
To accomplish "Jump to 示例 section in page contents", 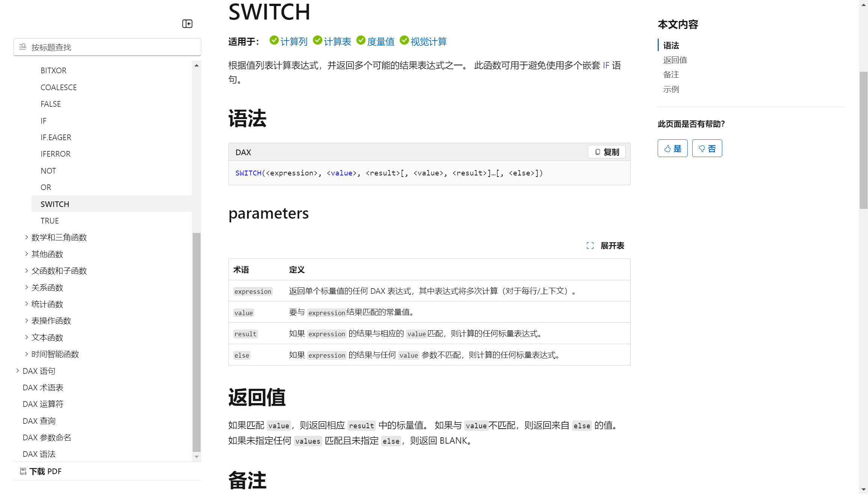I will coord(671,89).
